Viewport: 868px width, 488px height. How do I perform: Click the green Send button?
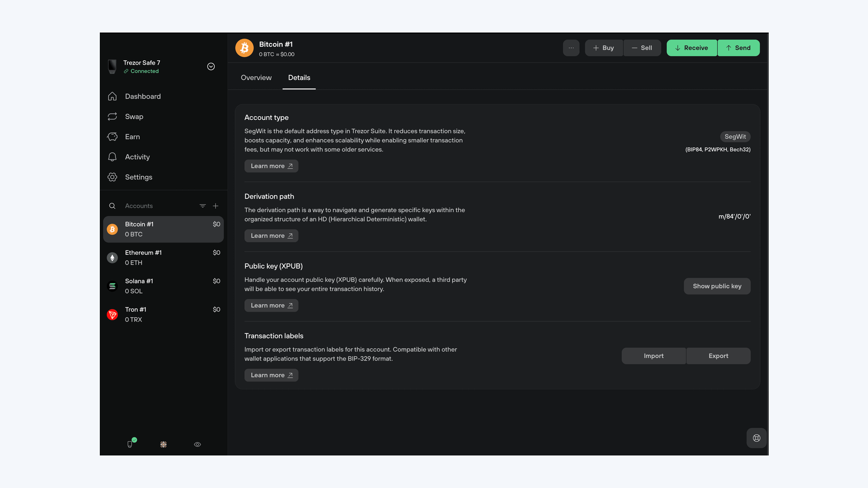tap(739, 48)
